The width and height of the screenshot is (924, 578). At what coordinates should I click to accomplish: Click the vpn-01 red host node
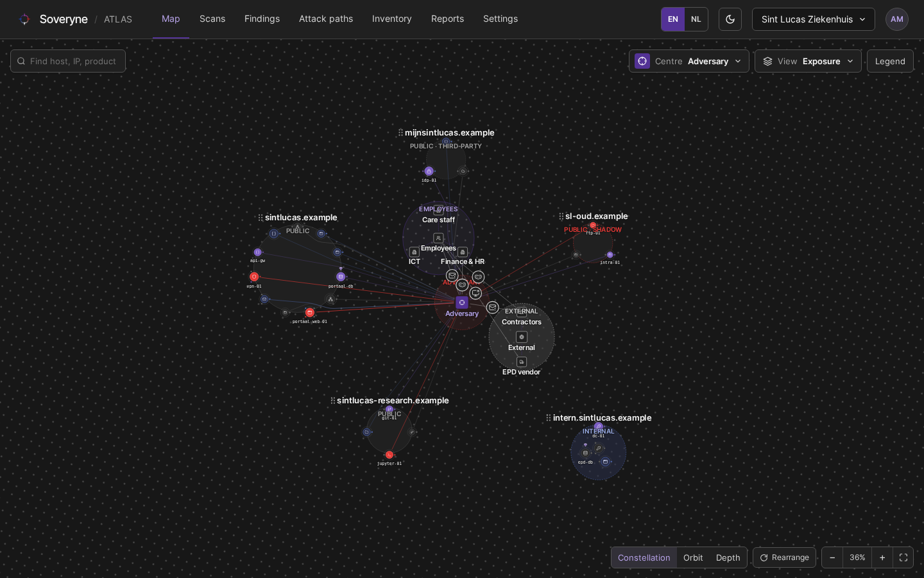click(x=254, y=277)
